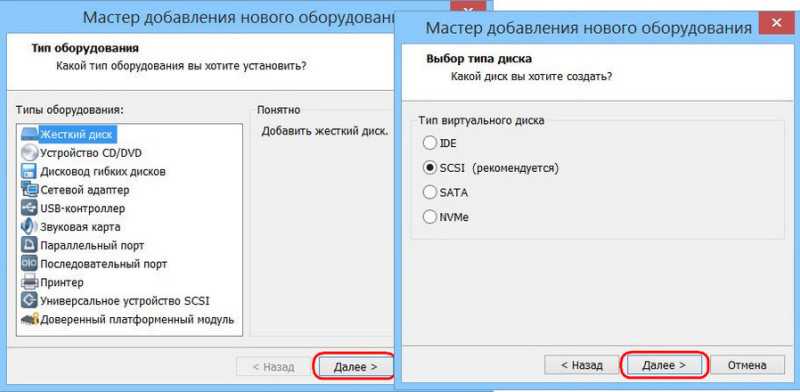Enable the SATA radio button
The width and height of the screenshot is (800, 392).
[430, 192]
